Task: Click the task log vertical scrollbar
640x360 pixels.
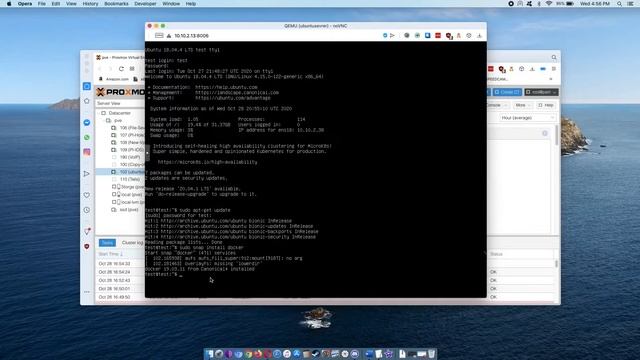Action: [556, 264]
